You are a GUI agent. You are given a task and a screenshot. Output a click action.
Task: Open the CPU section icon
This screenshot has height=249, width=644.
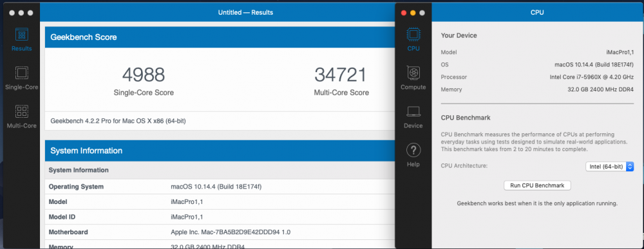pos(413,34)
